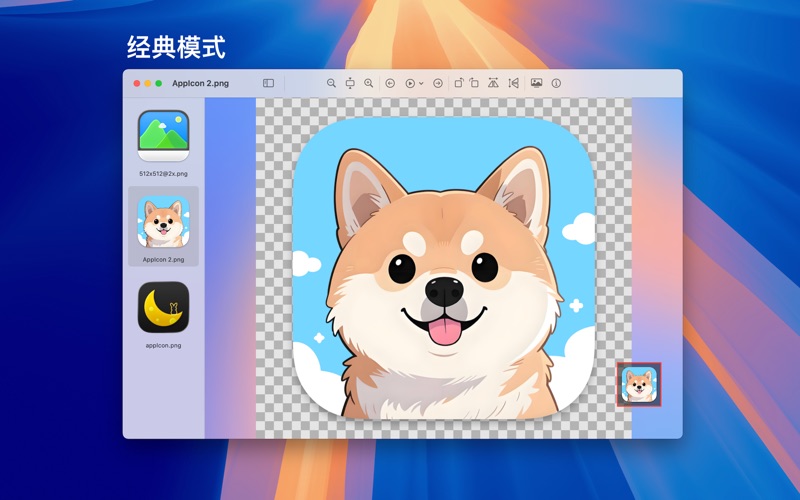Click the zoom out magnifier
Viewport: 800px width, 500px height.
pyautogui.click(x=331, y=84)
